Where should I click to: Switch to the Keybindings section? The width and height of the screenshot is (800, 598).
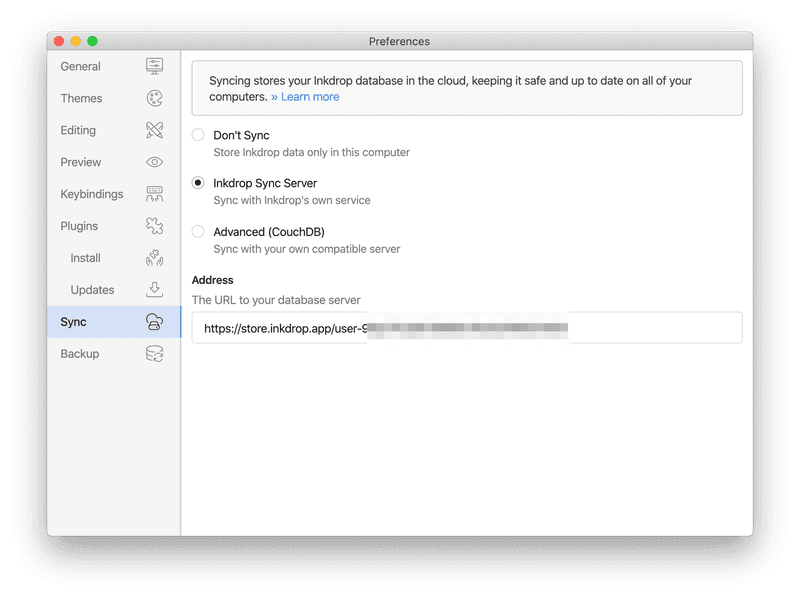click(91, 194)
